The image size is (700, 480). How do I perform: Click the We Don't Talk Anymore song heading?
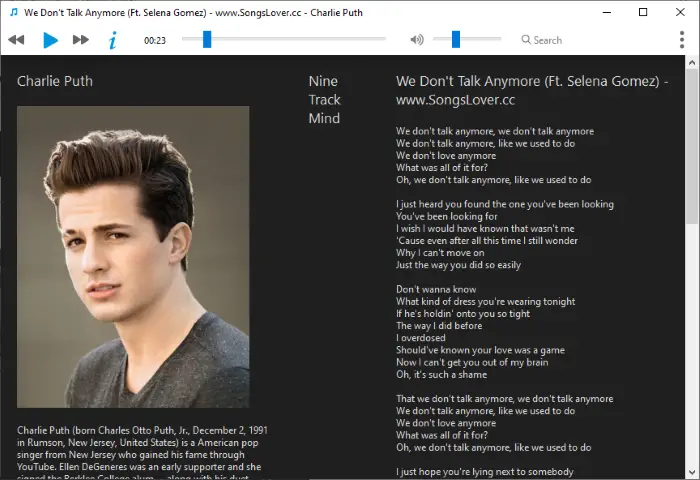tap(532, 90)
